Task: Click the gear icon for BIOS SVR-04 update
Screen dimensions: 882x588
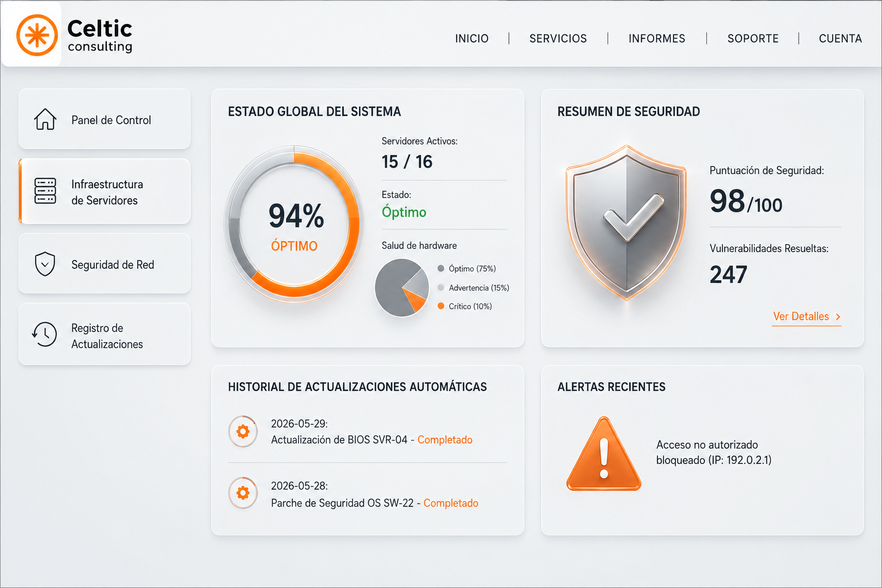Action: [243, 431]
